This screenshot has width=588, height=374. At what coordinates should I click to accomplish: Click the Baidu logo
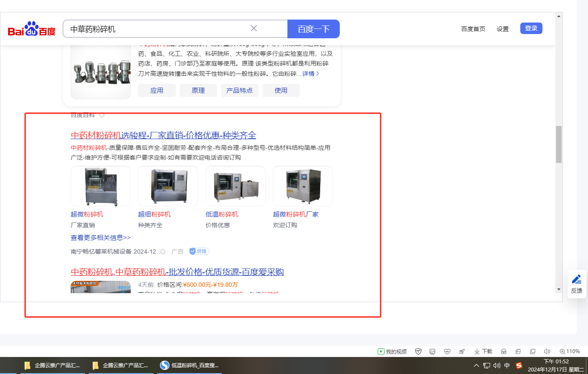click(32, 29)
